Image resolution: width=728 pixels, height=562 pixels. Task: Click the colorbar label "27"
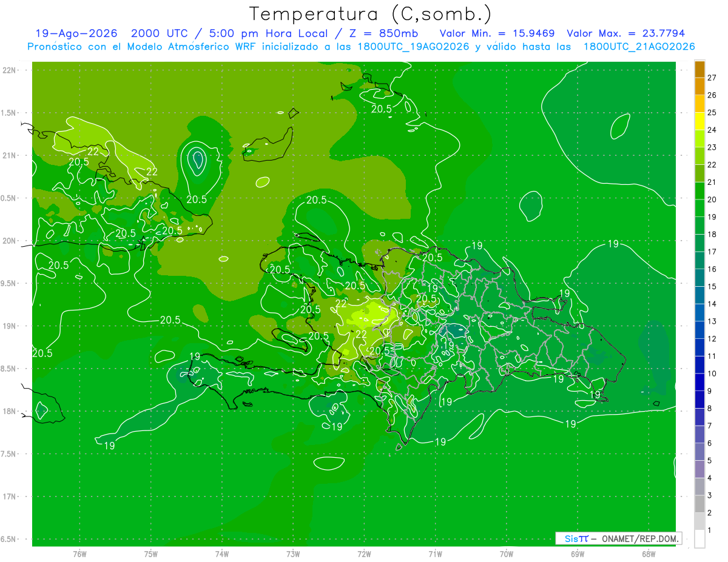point(712,78)
